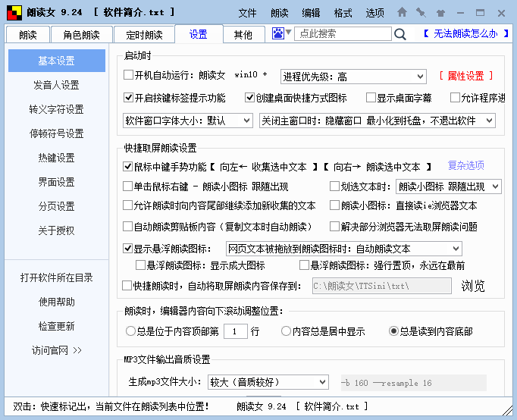Switch to the 角色朗读 tab
Screen dimensions: 517x420
(81, 35)
